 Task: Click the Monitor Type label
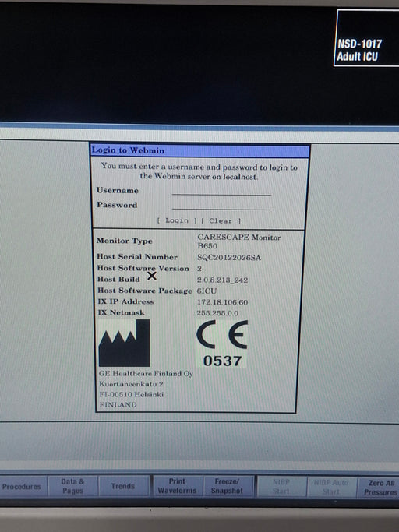pos(124,241)
